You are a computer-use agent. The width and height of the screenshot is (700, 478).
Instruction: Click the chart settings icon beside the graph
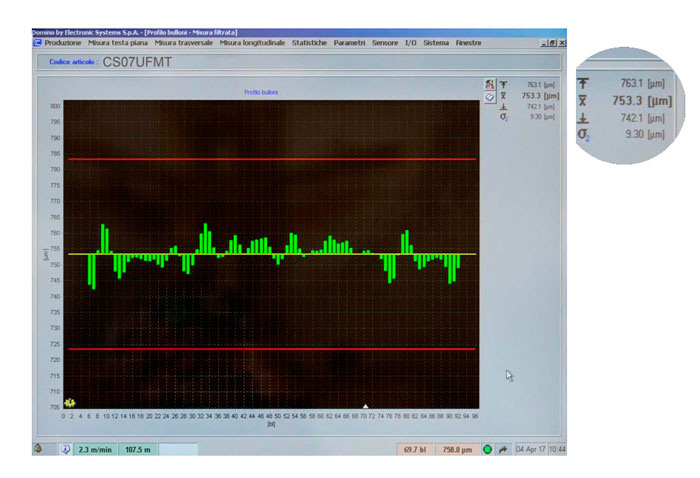[x=489, y=86]
